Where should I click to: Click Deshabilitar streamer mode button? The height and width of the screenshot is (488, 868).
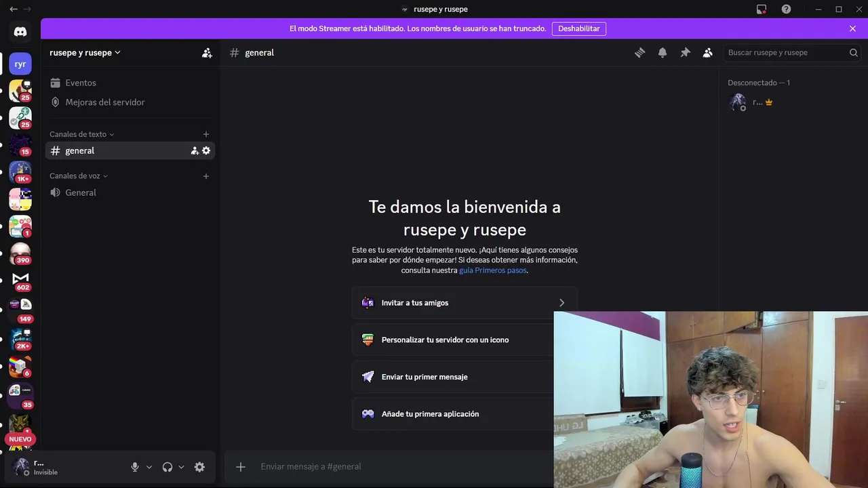[578, 28]
